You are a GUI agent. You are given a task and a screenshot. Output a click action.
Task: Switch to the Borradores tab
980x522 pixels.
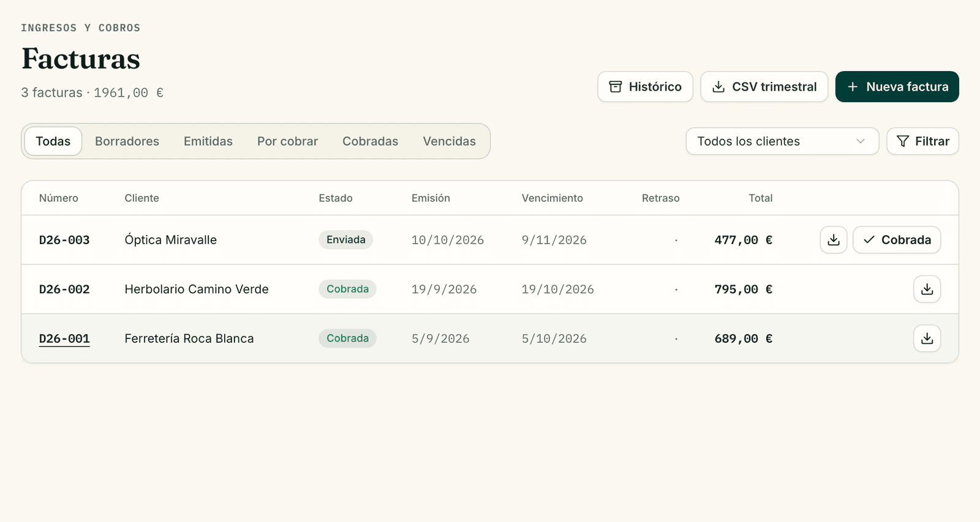click(x=127, y=141)
